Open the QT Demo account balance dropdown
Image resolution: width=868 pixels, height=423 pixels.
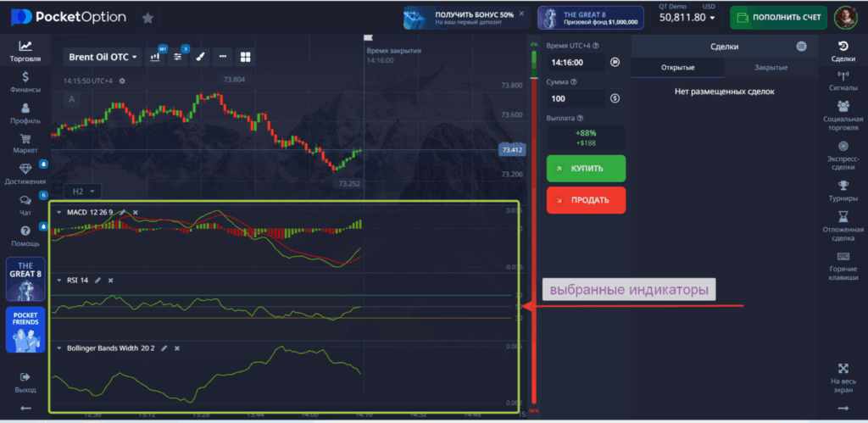click(687, 17)
